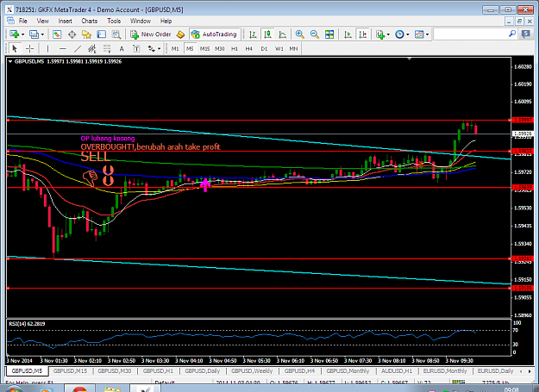
Task: Switch to GBPUSD,Daily chart tab
Action: tap(203, 371)
